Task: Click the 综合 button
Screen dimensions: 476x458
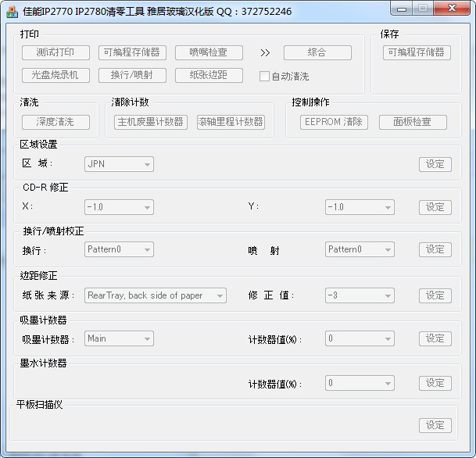Action: pyautogui.click(x=317, y=52)
